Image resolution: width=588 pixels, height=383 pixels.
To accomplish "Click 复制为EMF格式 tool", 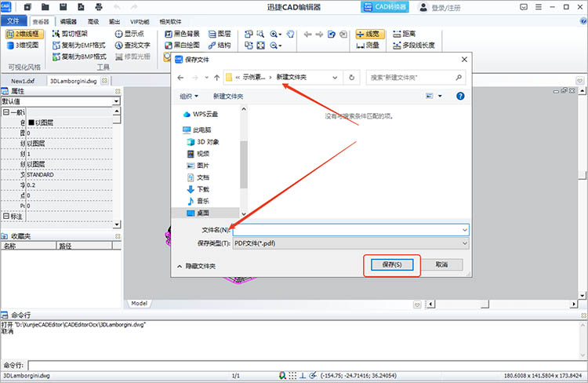I will coord(79,45).
